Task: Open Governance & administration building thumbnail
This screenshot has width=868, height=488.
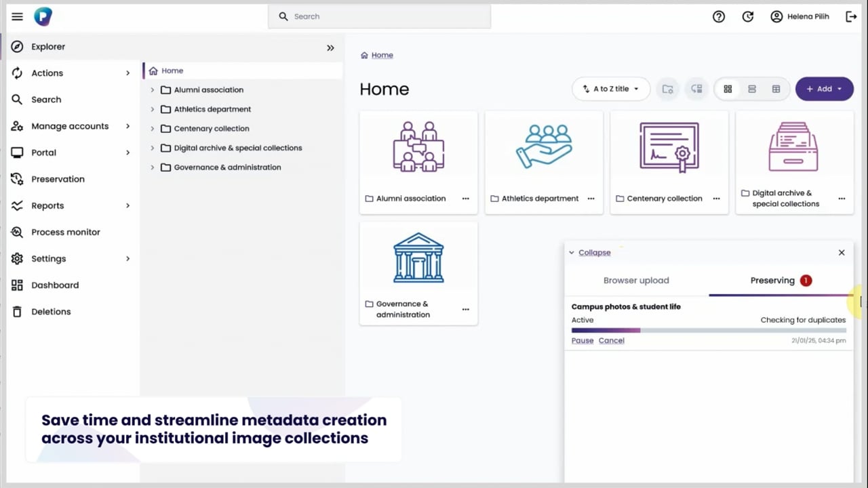Action: [418, 258]
